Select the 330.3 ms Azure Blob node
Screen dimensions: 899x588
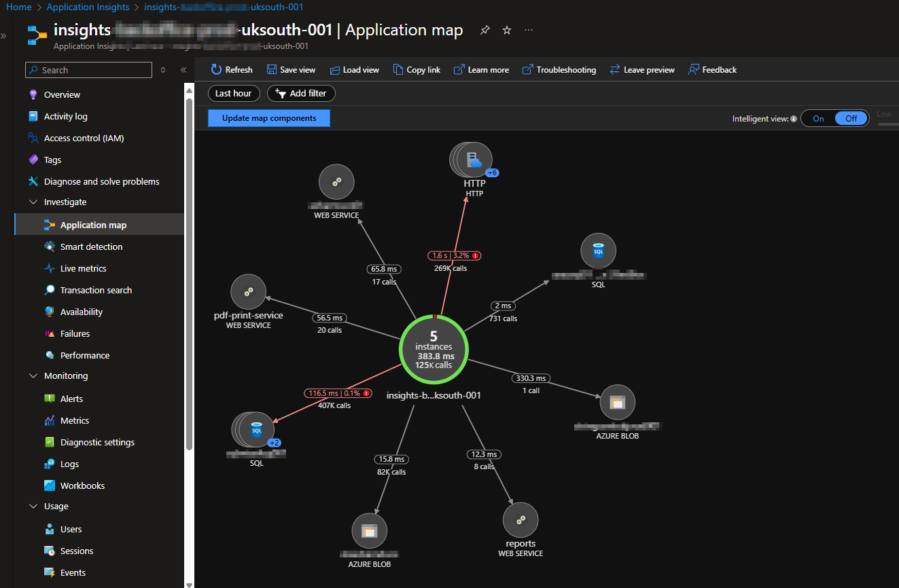[x=617, y=402]
